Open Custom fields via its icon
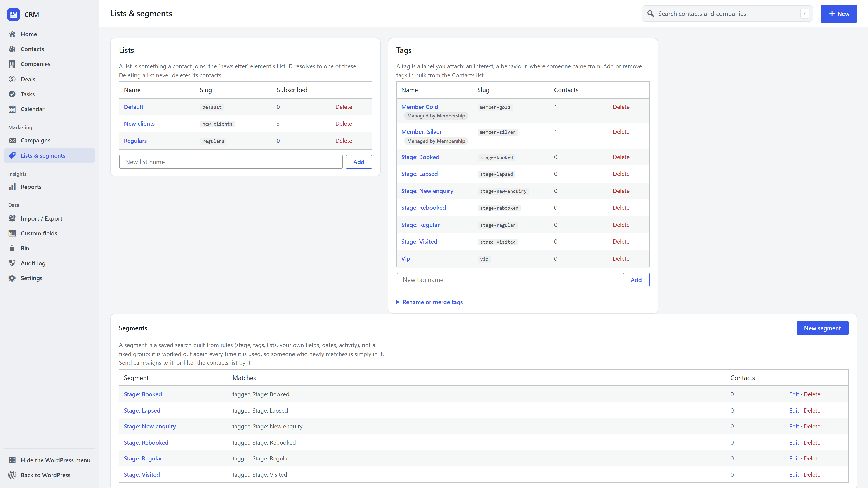The image size is (868, 488). tap(12, 233)
